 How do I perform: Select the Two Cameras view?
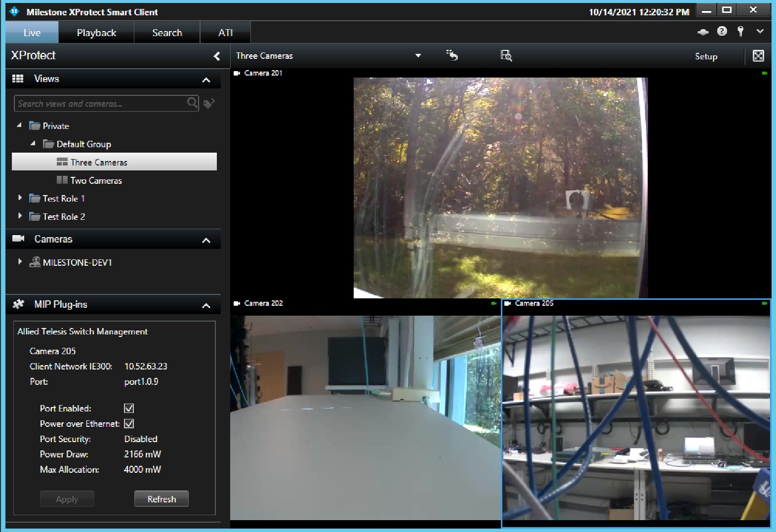coord(96,180)
